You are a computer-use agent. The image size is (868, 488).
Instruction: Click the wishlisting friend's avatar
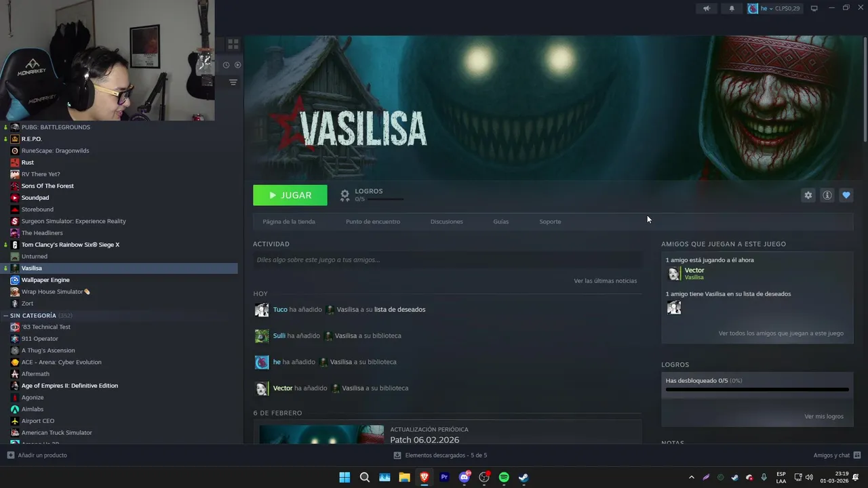(x=674, y=308)
